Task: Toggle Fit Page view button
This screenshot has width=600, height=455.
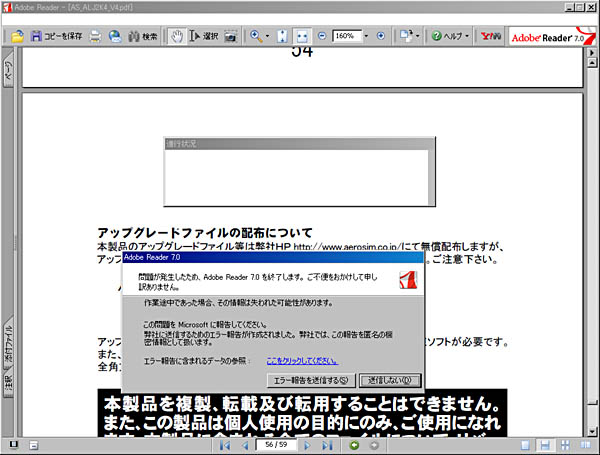Action: 283,37
